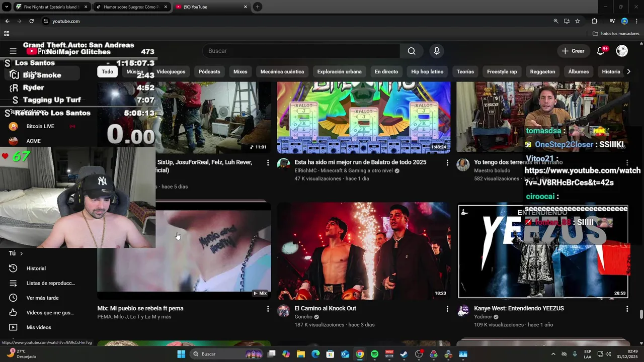Start voice search with the microphone
Image resolution: width=644 pixels, height=362 pixels.
click(x=437, y=51)
